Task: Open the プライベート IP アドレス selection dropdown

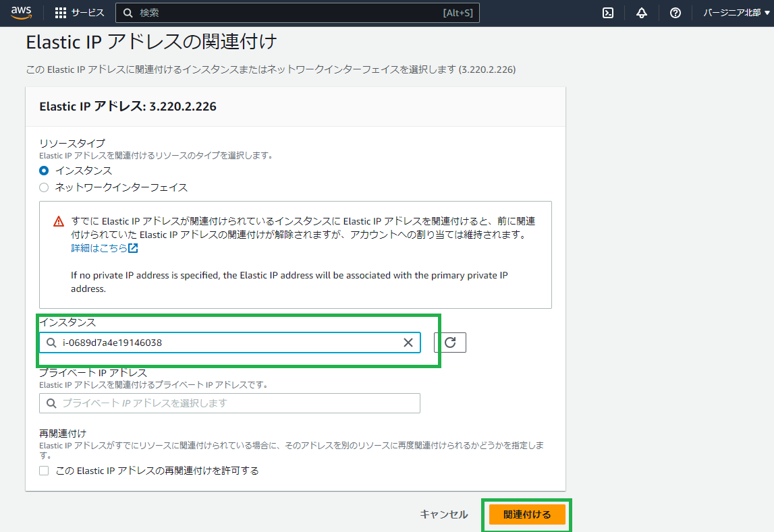Action: pos(229,403)
